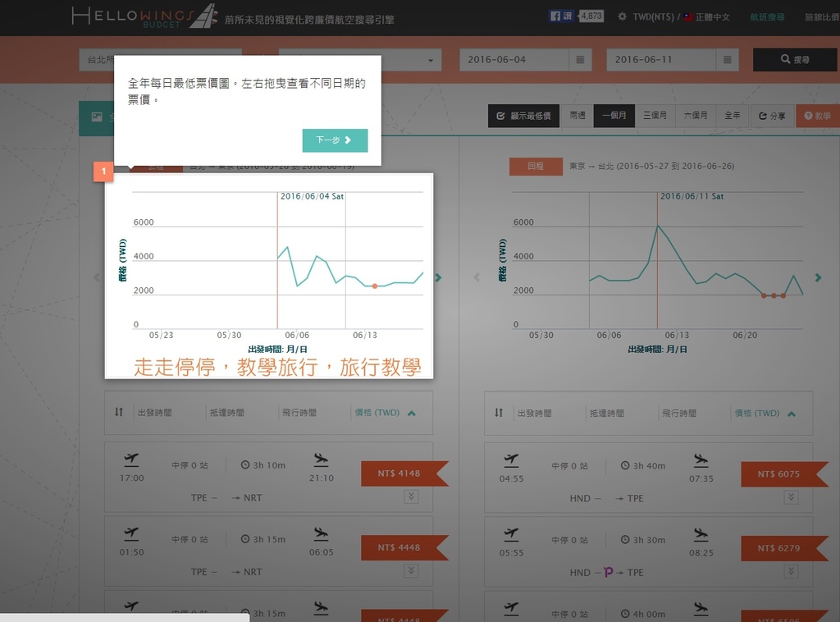Open the destination city dropdown
840x622 pixels.
pos(359,60)
